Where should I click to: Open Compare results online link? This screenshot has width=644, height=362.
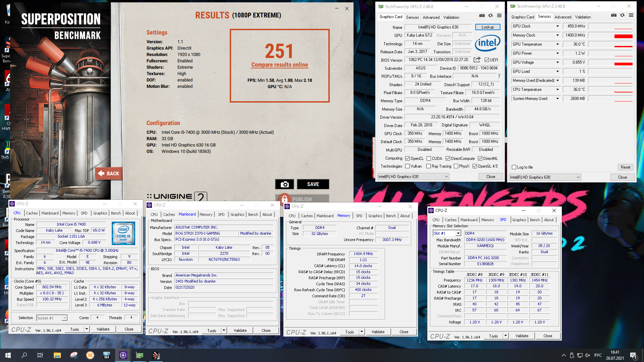pyautogui.click(x=280, y=65)
